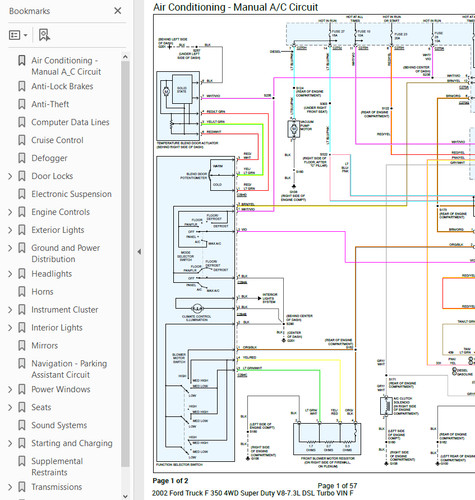
Task: Select the Seats bookmark
Action: point(41,408)
